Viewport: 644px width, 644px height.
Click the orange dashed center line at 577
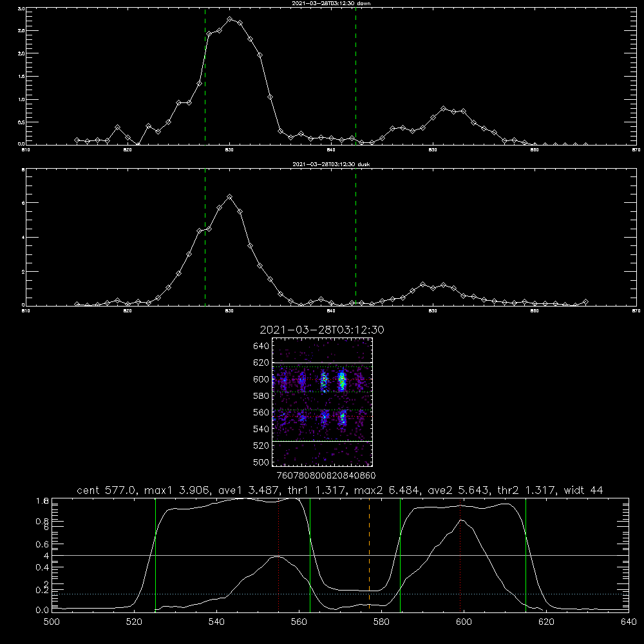click(x=369, y=554)
